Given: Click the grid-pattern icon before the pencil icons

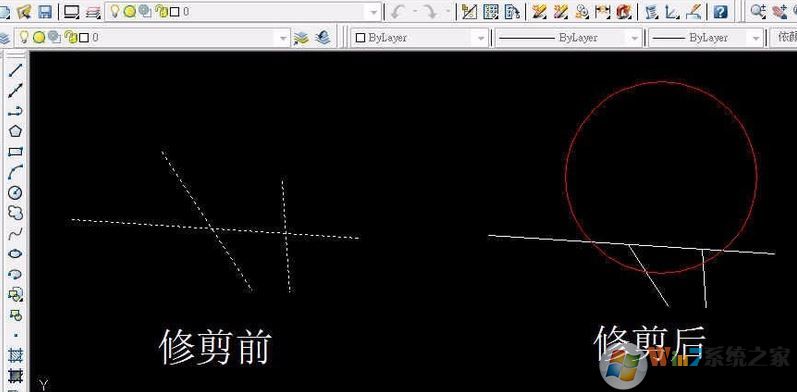Looking at the screenshot, I should pyautogui.click(x=491, y=12).
